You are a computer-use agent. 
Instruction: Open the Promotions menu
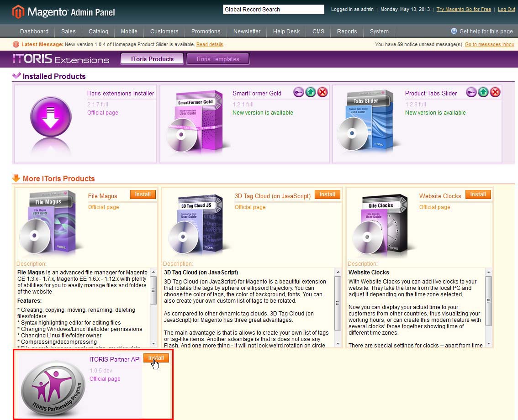click(x=206, y=31)
